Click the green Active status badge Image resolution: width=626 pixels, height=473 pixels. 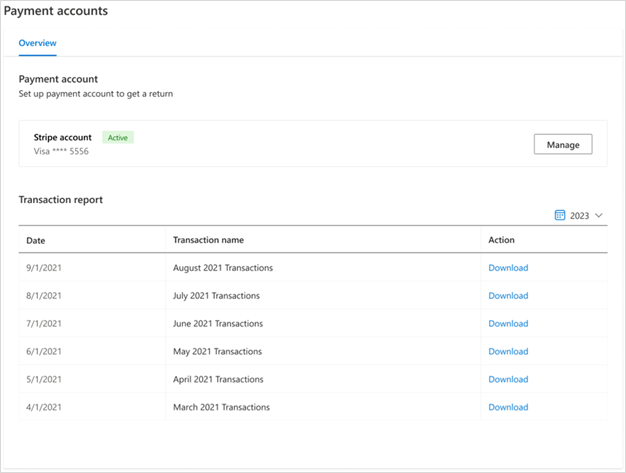tap(118, 137)
